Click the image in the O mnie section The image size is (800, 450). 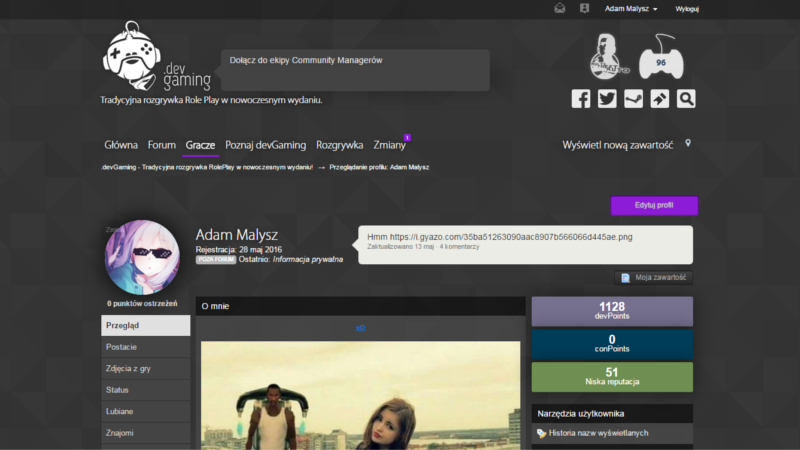point(361,395)
